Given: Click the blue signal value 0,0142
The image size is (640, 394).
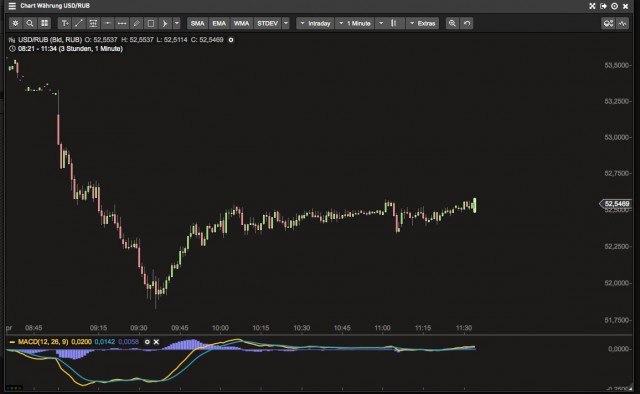Looking at the screenshot, I should [104, 342].
